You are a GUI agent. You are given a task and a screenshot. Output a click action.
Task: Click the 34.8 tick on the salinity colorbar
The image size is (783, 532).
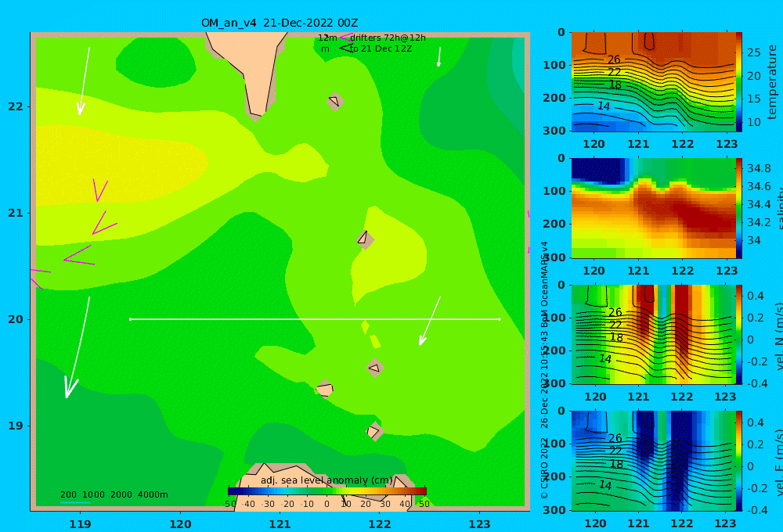(759, 168)
